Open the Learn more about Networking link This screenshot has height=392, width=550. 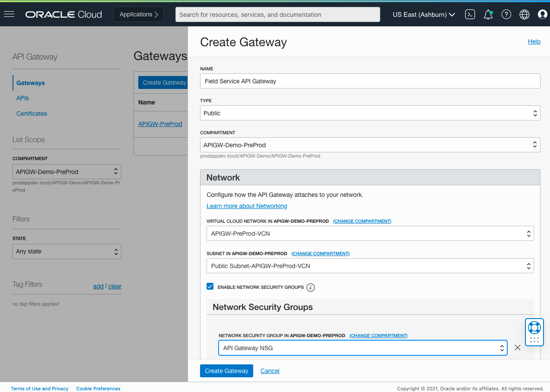pyautogui.click(x=247, y=206)
